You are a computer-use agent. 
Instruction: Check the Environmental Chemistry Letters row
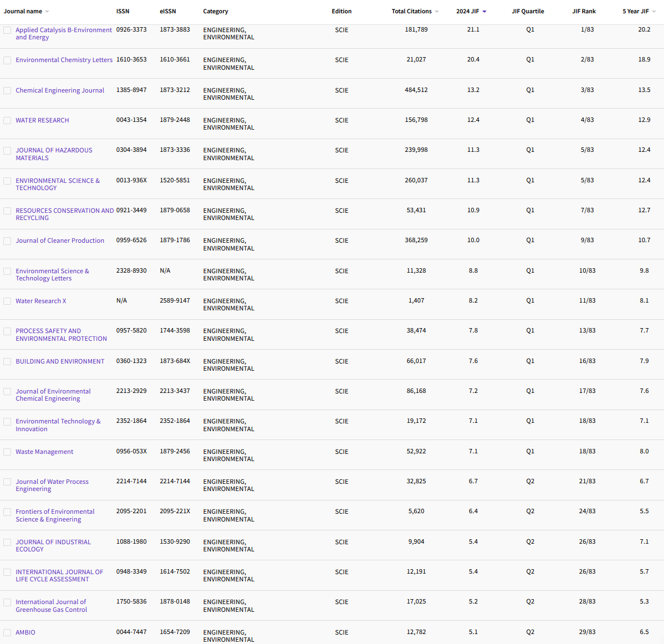tap(7, 60)
